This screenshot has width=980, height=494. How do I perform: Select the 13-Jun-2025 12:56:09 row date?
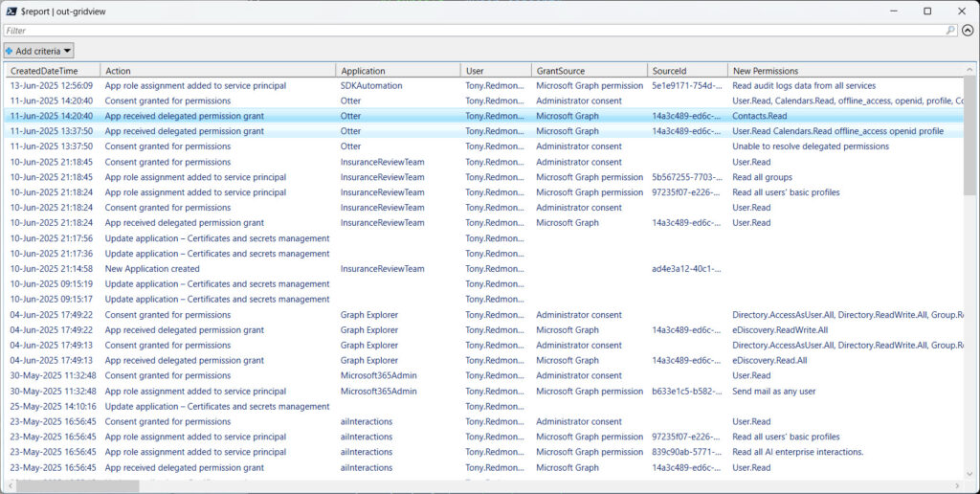[52, 85]
